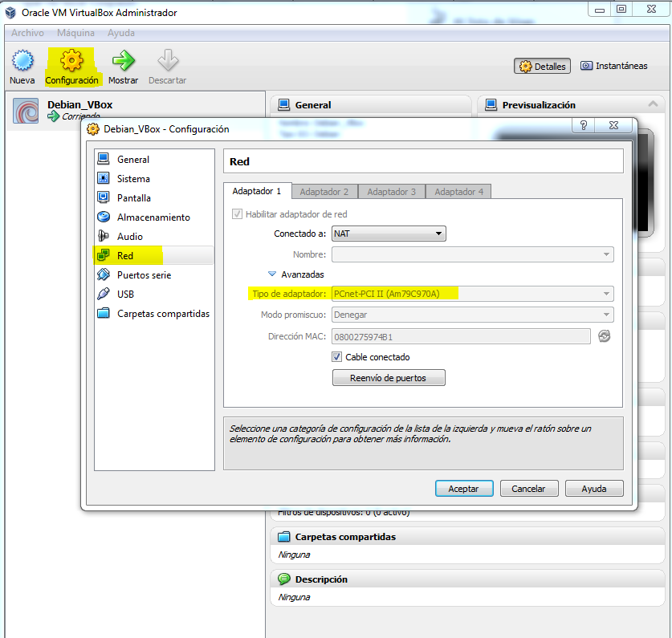Open General category in settings list
The width and height of the screenshot is (672, 638).
coord(154,160)
